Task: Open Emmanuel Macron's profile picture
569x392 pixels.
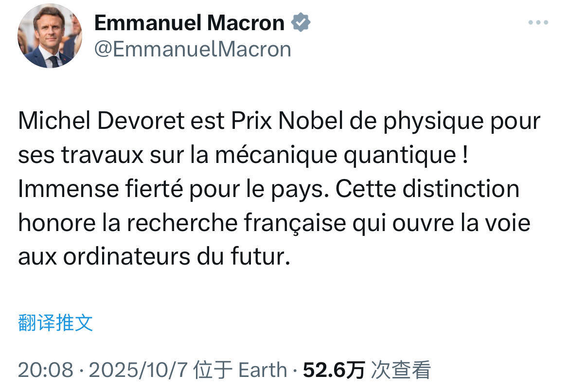Action: pyautogui.click(x=49, y=36)
